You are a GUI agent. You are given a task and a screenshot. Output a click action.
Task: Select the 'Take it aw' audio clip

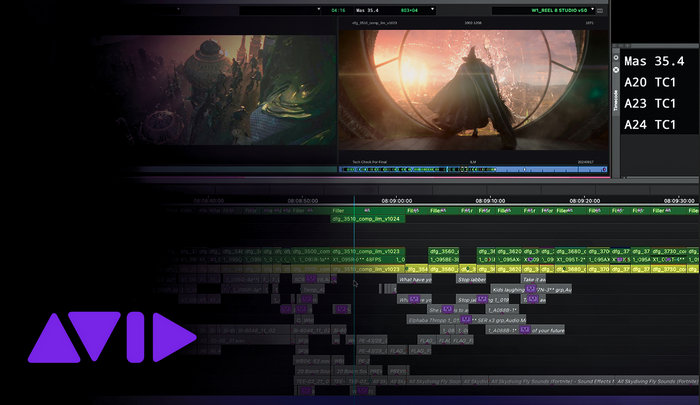pyautogui.click(x=533, y=280)
